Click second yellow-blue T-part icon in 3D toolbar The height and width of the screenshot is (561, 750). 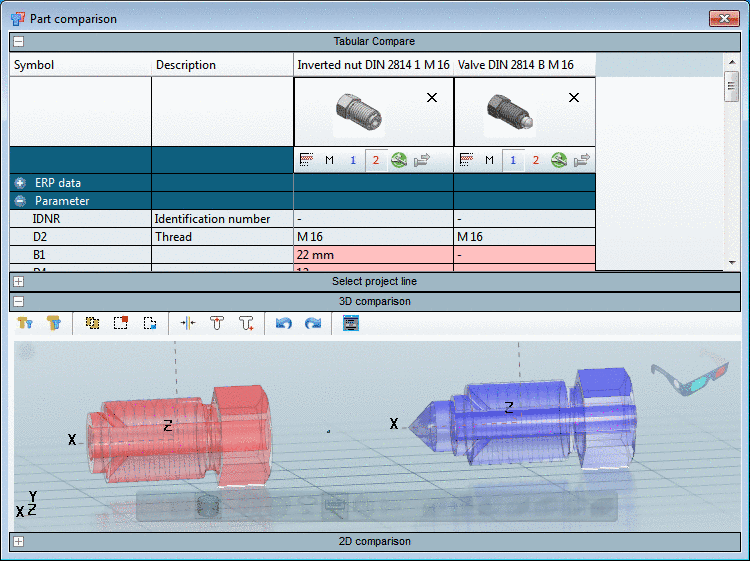(54, 324)
